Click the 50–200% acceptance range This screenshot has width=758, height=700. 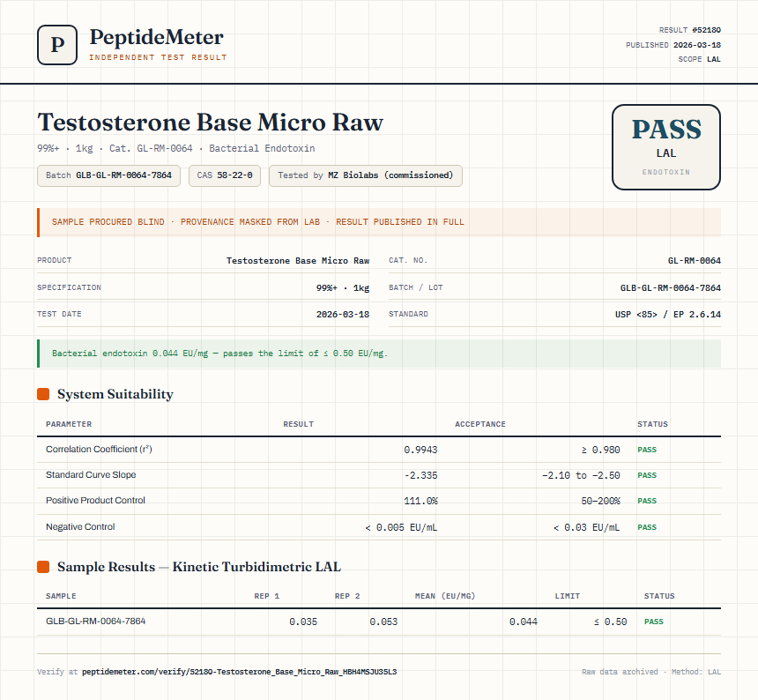click(600, 501)
